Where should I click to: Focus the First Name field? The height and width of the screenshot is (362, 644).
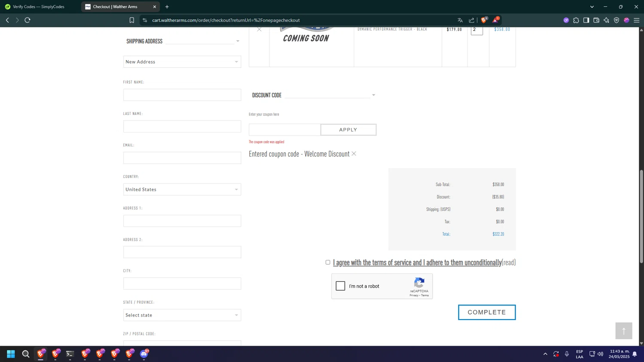[182, 95]
